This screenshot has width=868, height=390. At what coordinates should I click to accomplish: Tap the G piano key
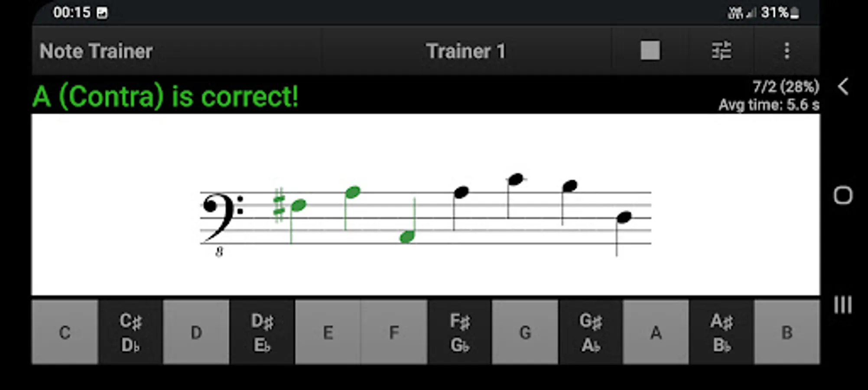click(x=525, y=332)
